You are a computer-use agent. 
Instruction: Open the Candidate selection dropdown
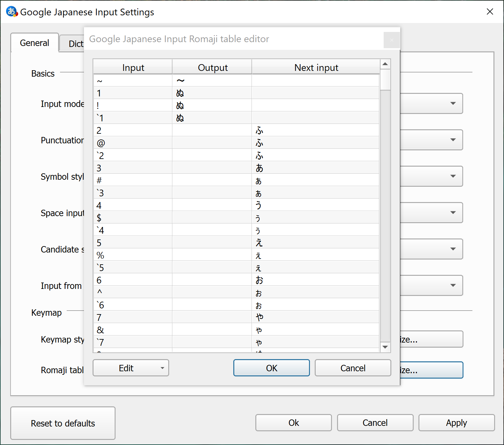431,249
